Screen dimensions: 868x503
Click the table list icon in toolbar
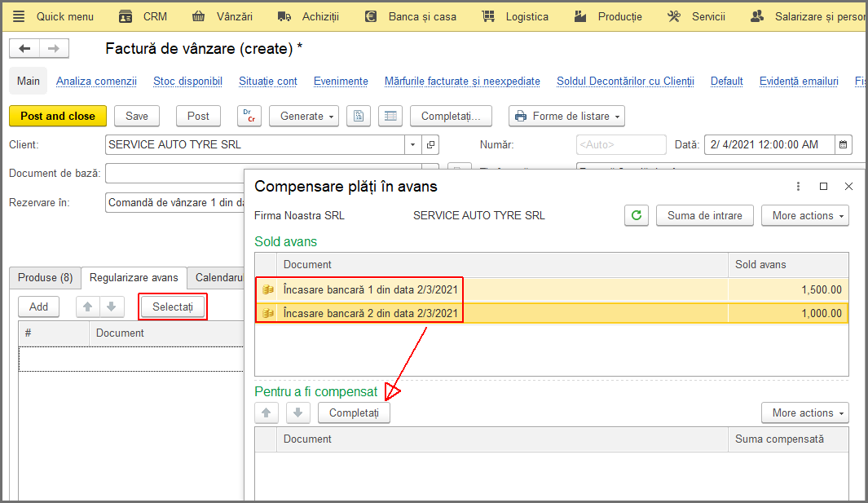[390, 116]
